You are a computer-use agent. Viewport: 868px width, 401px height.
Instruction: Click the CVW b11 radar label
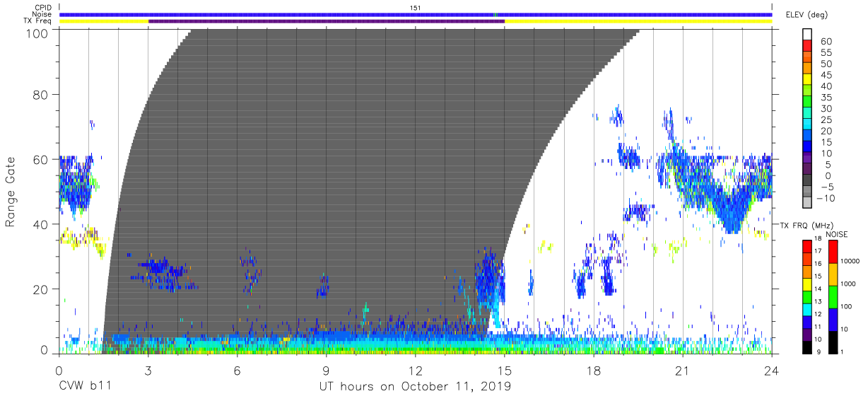tap(85, 387)
